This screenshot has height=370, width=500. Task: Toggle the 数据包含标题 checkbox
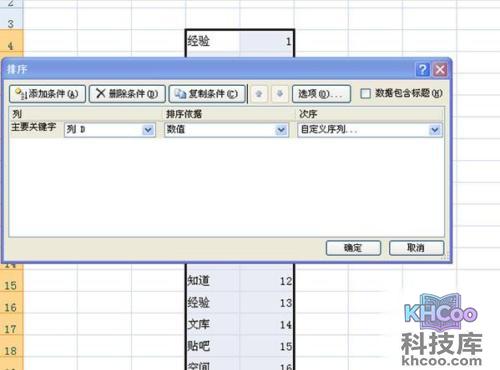[x=365, y=93]
